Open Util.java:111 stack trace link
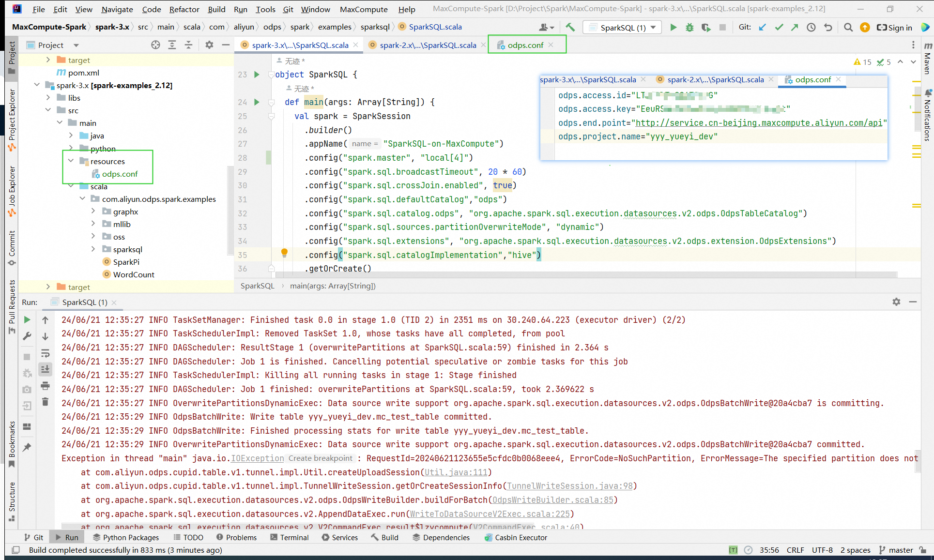934x560 pixels. pos(456,472)
